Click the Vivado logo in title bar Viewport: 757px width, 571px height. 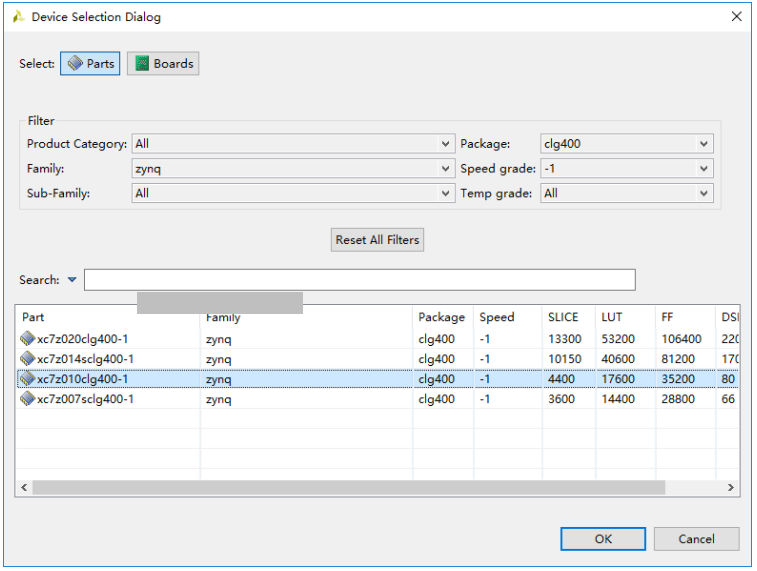tap(18, 17)
